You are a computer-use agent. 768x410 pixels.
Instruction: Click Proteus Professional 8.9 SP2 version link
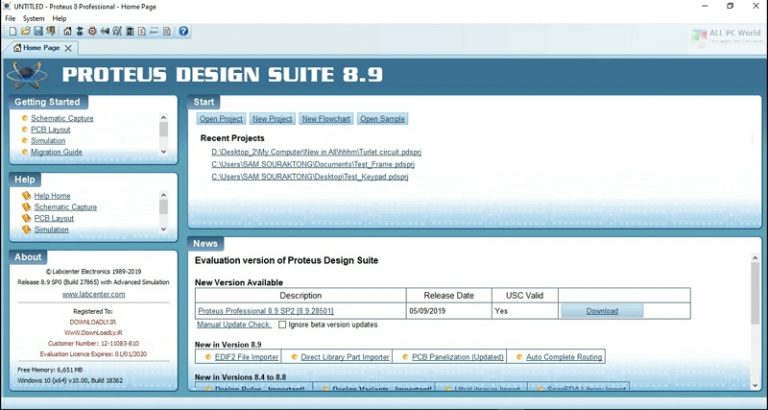[x=266, y=311]
